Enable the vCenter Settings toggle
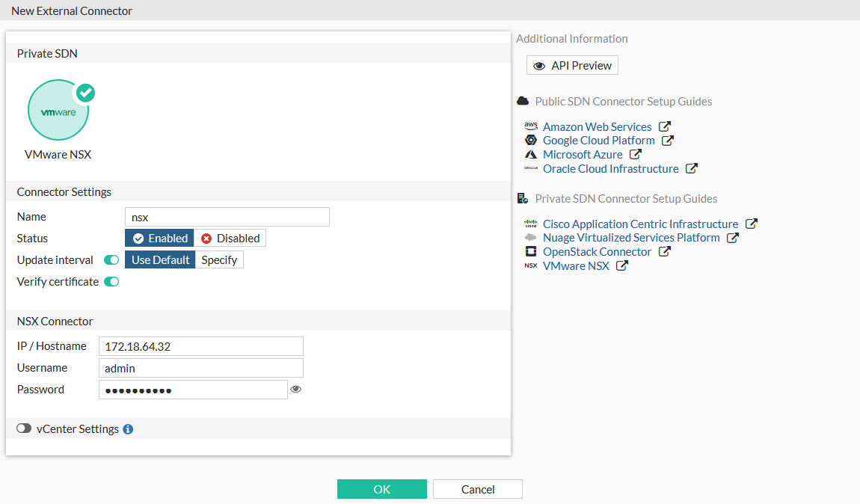Screen dimensions: 860x504 pos(24,428)
